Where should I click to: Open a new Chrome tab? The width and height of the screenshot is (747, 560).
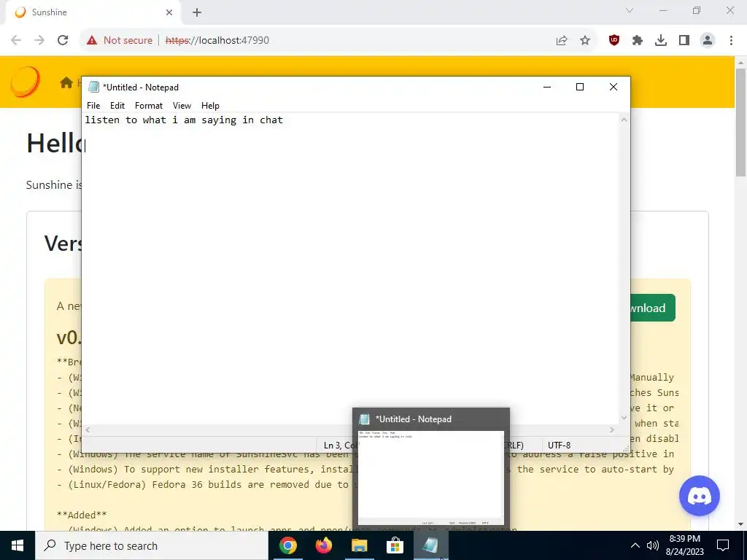pyautogui.click(x=197, y=12)
